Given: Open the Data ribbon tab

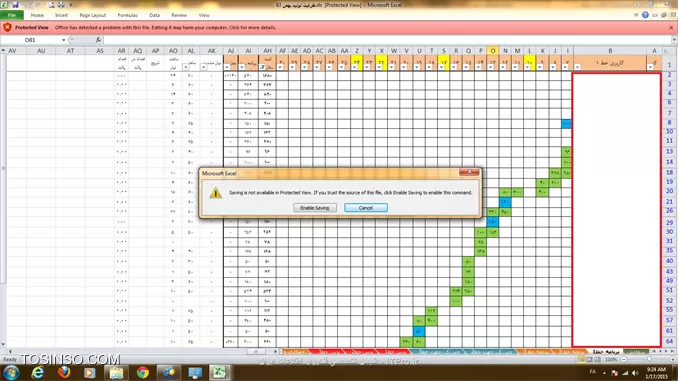Looking at the screenshot, I should [x=154, y=15].
